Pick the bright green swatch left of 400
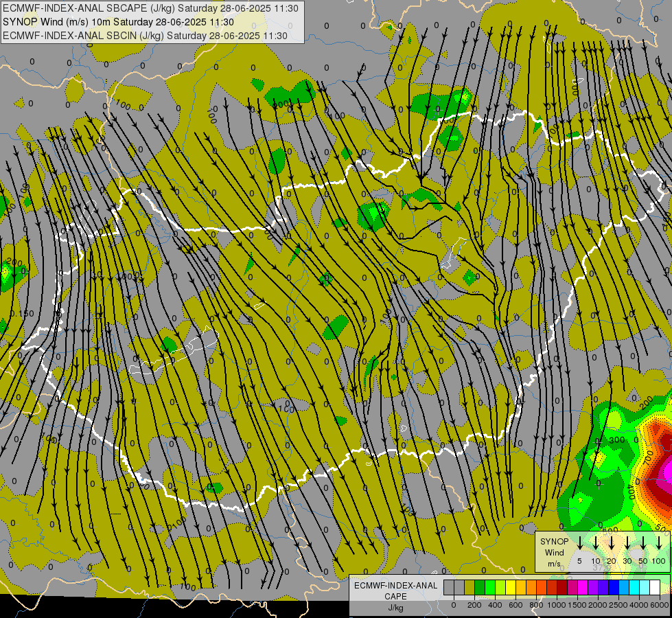672x618 pixels. (x=490, y=587)
